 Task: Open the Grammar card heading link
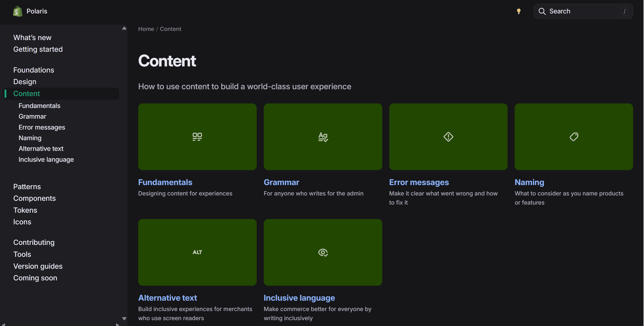click(x=281, y=182)
